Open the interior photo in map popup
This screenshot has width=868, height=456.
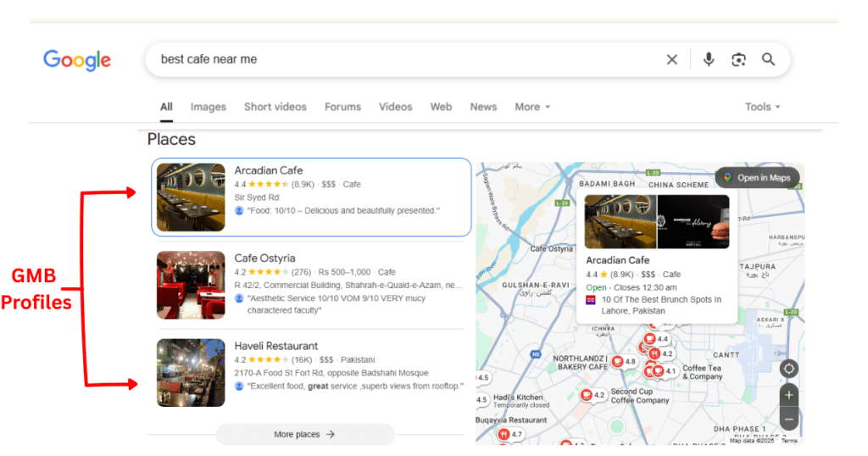620,221
